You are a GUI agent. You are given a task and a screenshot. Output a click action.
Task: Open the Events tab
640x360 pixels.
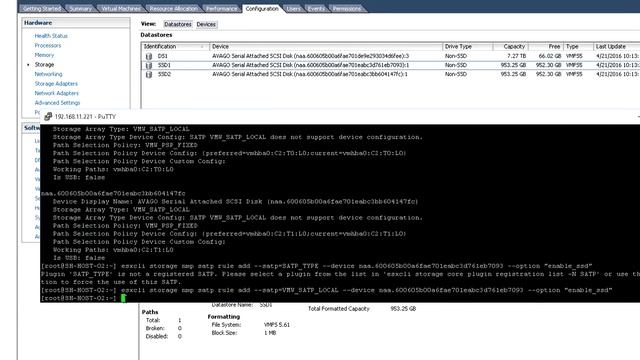[x=316, y=9]
